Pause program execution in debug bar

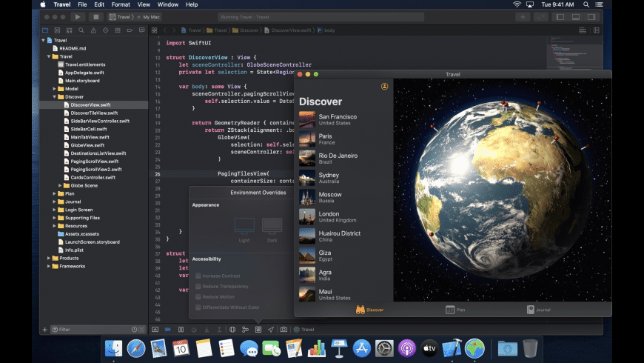click(181, 329)
